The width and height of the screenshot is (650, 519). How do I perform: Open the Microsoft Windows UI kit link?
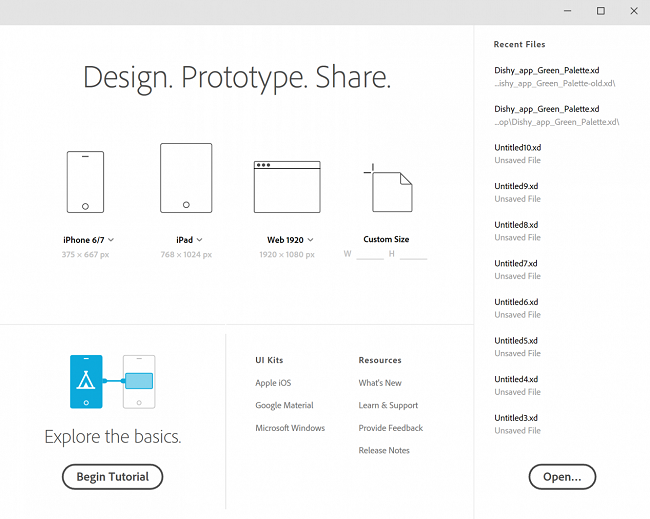click(290, 428)
